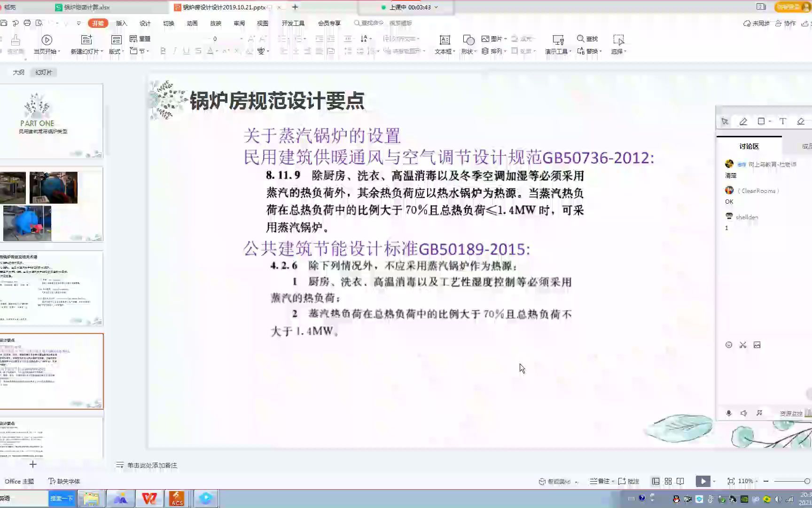Image resolution: width=812 pixels, height=508 pixels.
Task: Click the not synced (未同步) button
Action: click(x=756, y=23)
